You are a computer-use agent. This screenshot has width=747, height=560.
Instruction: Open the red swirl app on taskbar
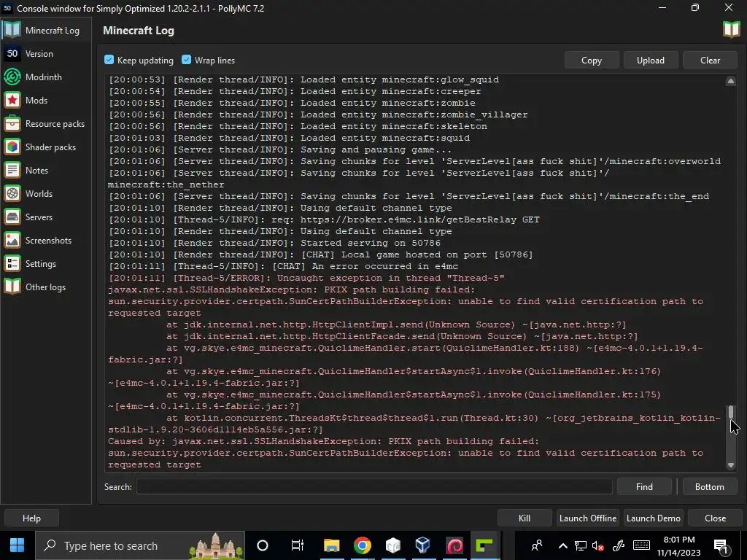point(454,545)
